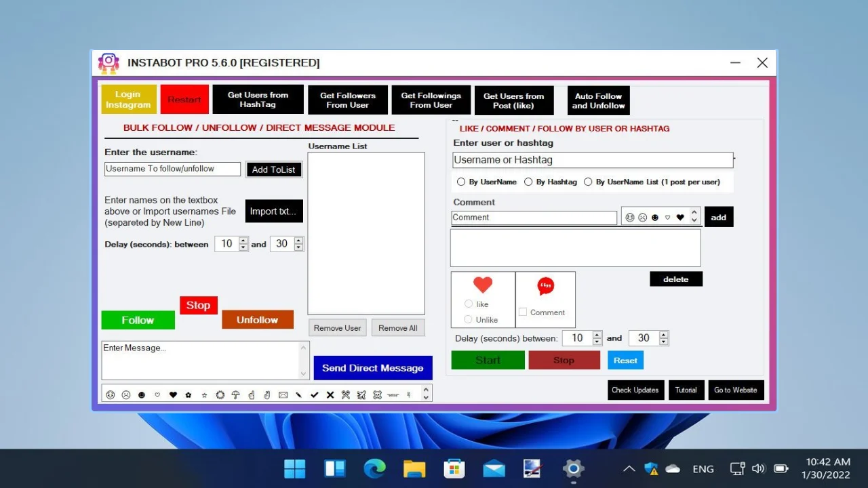The width and height of the screenshot is (868, 488).
Task: Insert skull and crossbones in message emoji bar
Action: point(377,394)
